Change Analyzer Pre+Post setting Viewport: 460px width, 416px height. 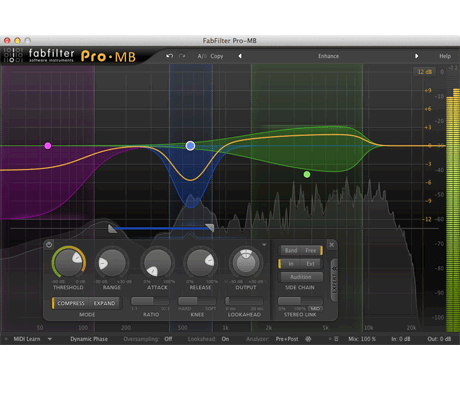click(x=287, y=339)
